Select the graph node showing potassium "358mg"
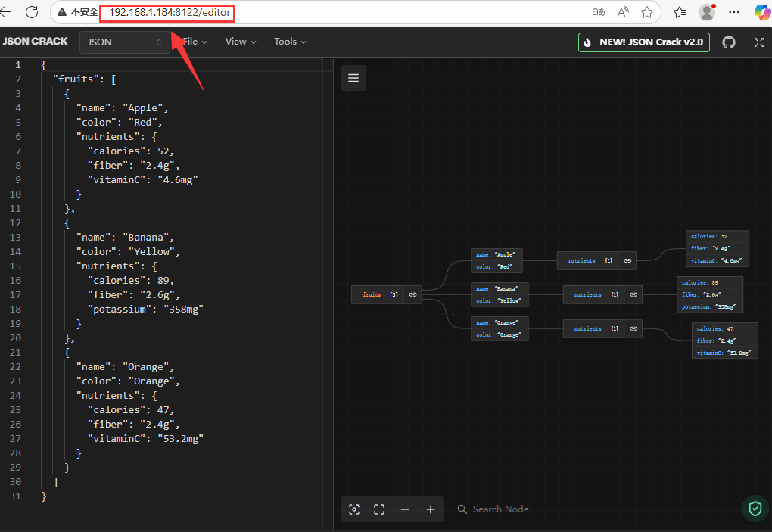Screen dimensions: 772x532 click(x=711, y=295)
